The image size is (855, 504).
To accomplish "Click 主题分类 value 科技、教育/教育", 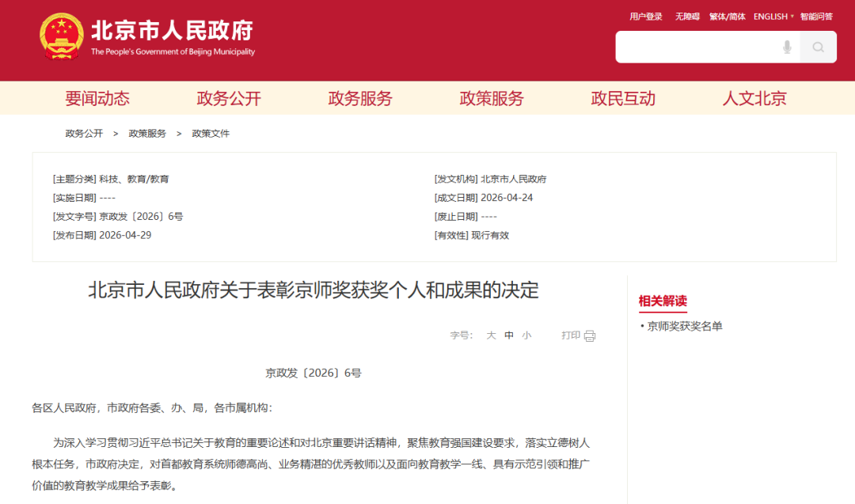I will [x=134, y=180].
